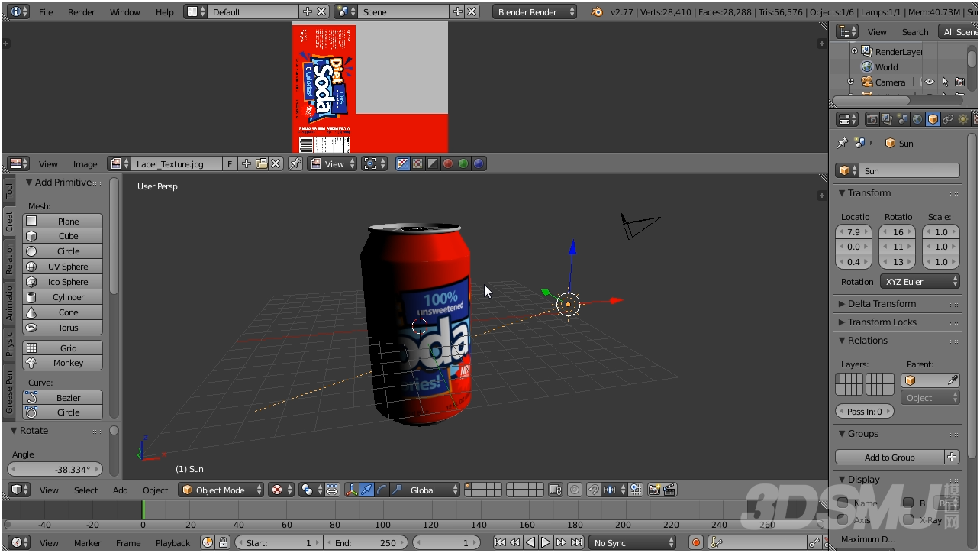This screenshot has height=553, width=980.
Task: Open the Constraints properties tab
Action: click(948, 119)
